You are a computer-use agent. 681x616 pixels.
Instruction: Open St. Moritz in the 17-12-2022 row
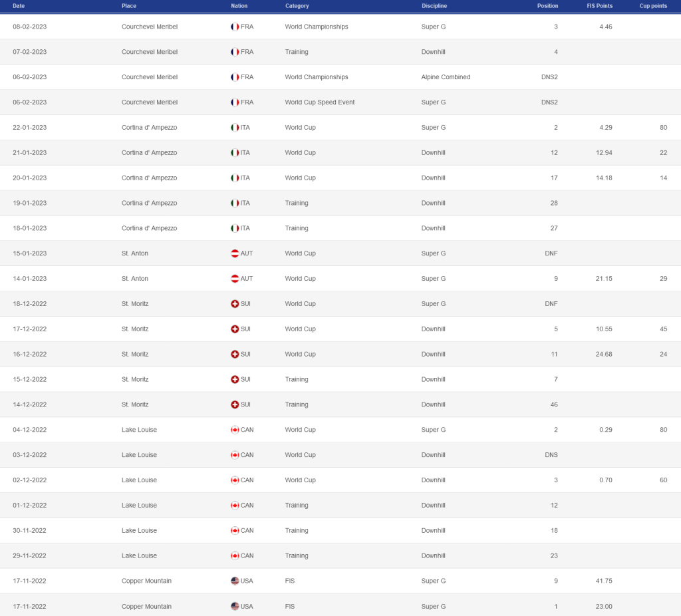click(135, 329)
